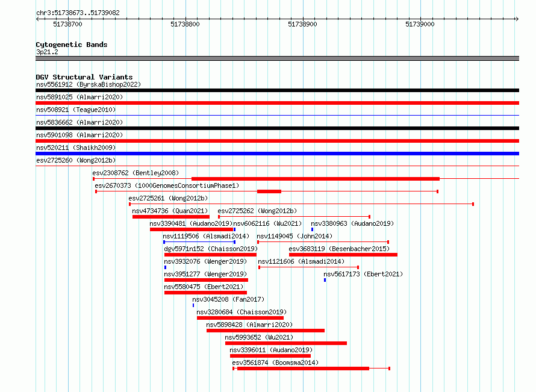The image size is (536, 392).
Task: Select esv2725262 (Wong2012b) label
Action: tap(257, 211)
